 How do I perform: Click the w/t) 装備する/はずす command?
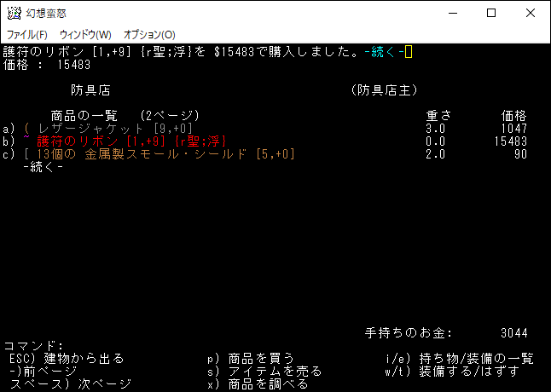(x=452, y=371)
